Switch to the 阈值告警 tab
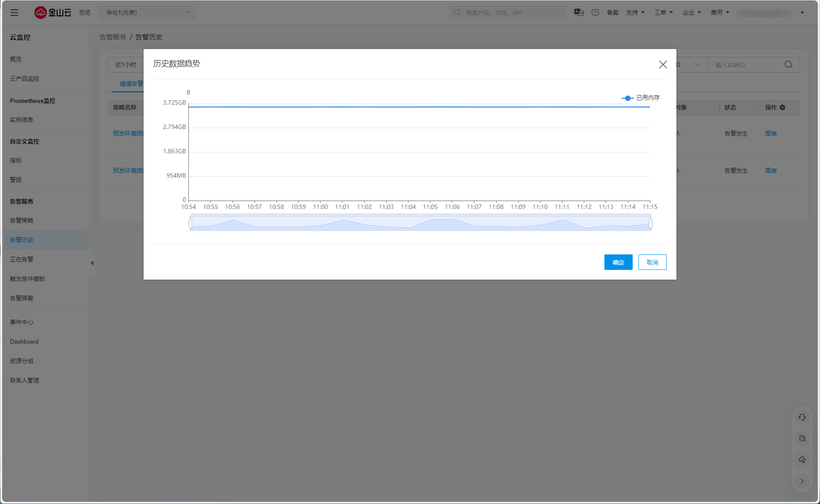 pyautogui.click(x=131, y=83)
